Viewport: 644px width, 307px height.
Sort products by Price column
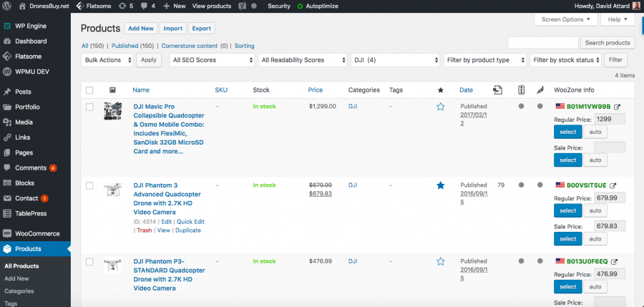(316, 90)
